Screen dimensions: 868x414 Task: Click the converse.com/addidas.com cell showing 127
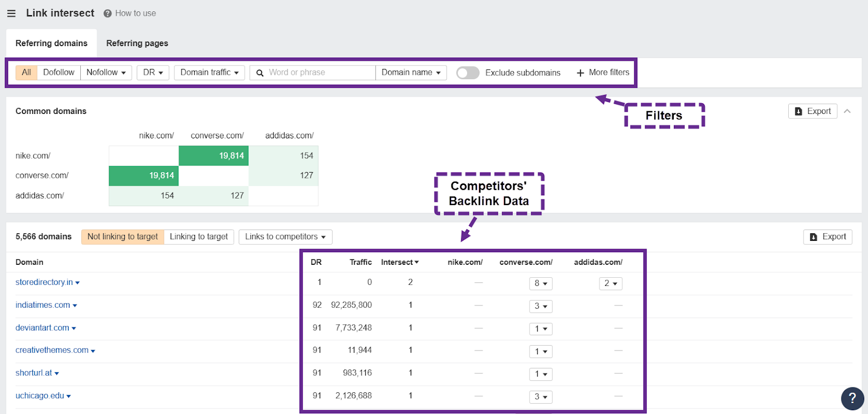[283, 176]
